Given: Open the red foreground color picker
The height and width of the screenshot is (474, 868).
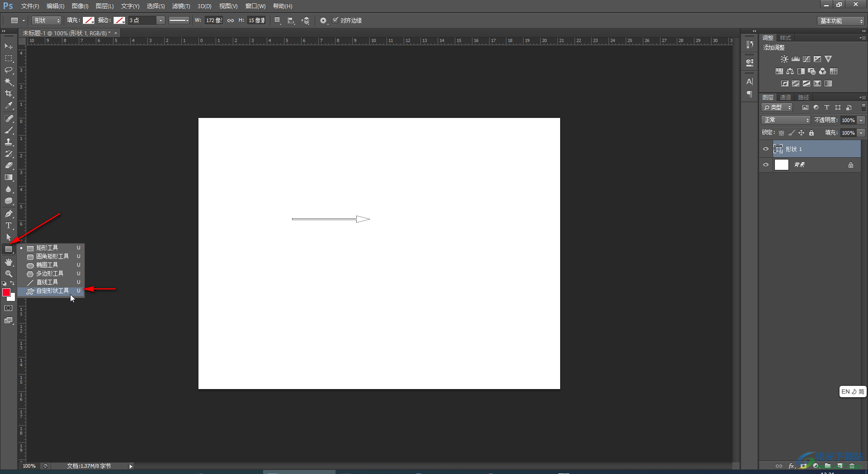Looking at the screenshot, I should 6,292.
